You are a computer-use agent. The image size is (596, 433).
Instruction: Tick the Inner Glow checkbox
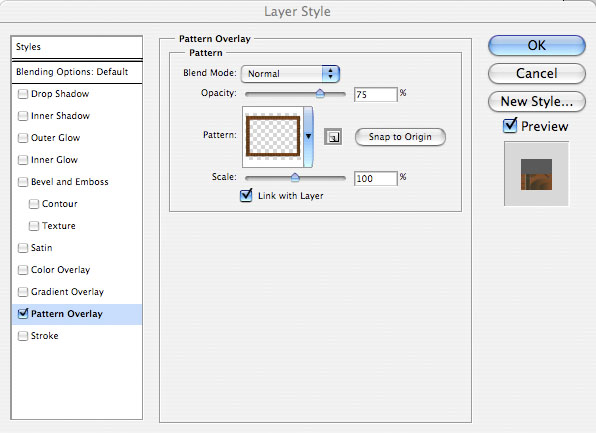tap(23, 160)
